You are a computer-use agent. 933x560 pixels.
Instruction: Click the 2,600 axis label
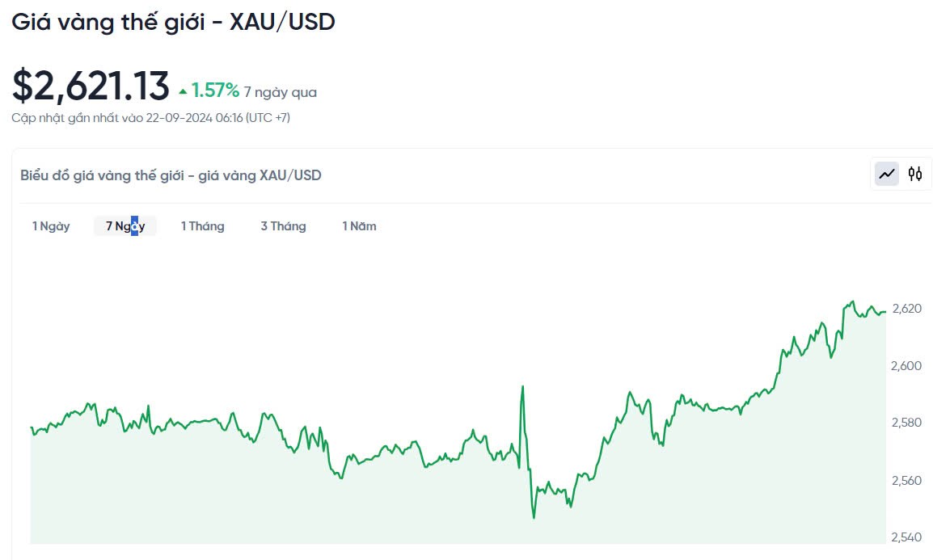click(906, 366)
